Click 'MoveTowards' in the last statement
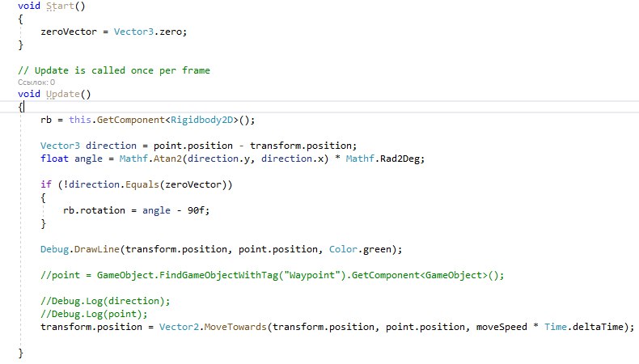Viewport: 639px width, 364px height. coord(235,327)
